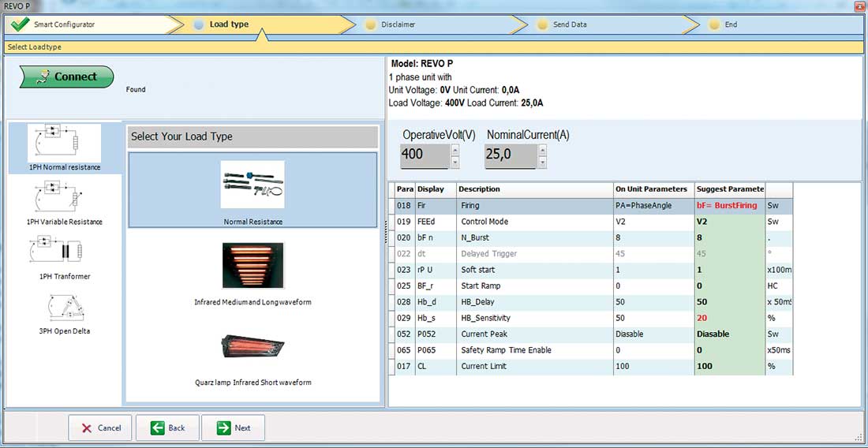This screenshot has width=868, height=448.
Task: Click the Description column header
Action: pos(535,189)
